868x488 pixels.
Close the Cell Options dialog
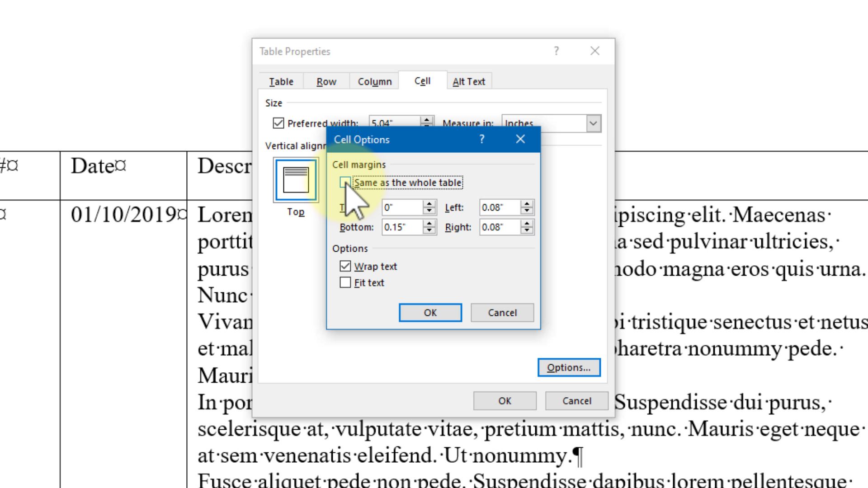click(x=520, y=139)
